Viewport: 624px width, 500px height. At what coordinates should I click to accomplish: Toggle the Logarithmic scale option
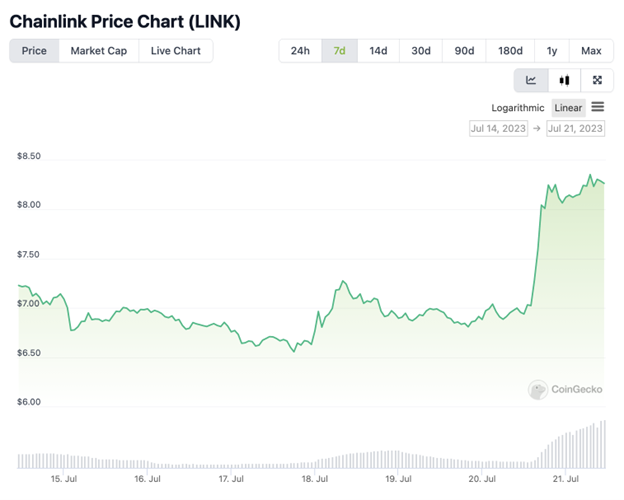pyautogui.click(x=518, y=108)
